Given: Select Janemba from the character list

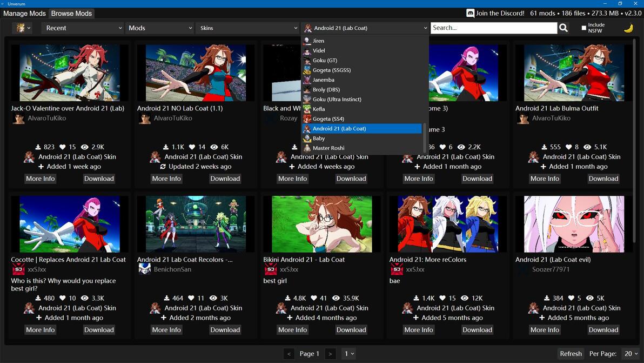Looking at the screenshot, I should coord(362,80).
